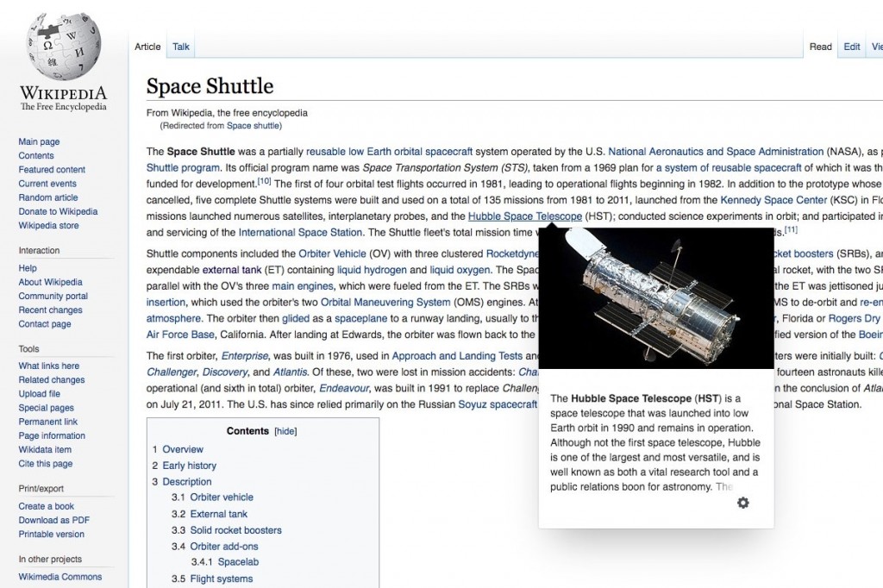Open What links here tool
The image size is (883, 588).
click(x=49, y=366)
